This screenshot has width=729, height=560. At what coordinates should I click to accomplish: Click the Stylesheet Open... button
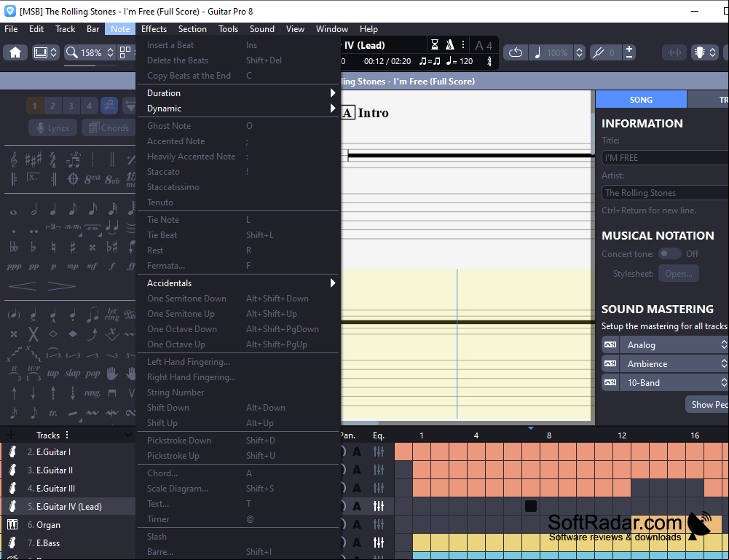[x=678, y=274]
